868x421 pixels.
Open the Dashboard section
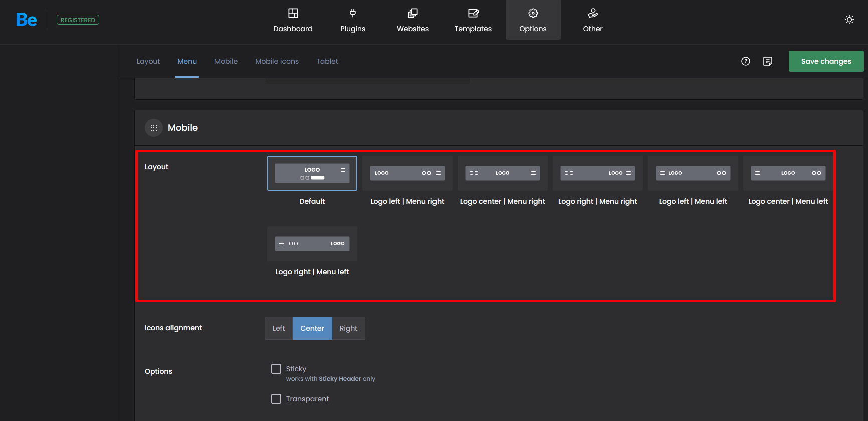(x=293, y=20)
